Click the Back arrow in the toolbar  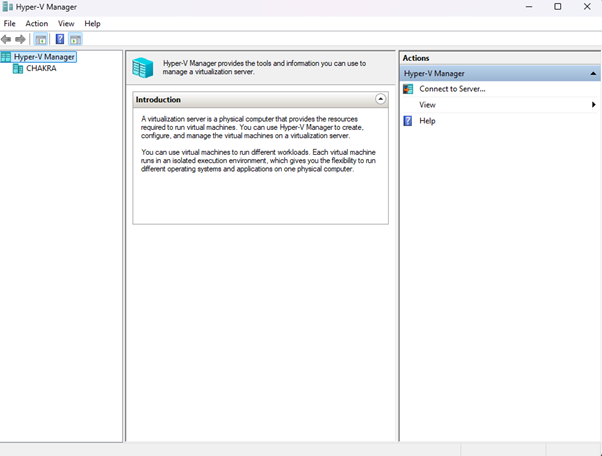click(x=7, y=39)
